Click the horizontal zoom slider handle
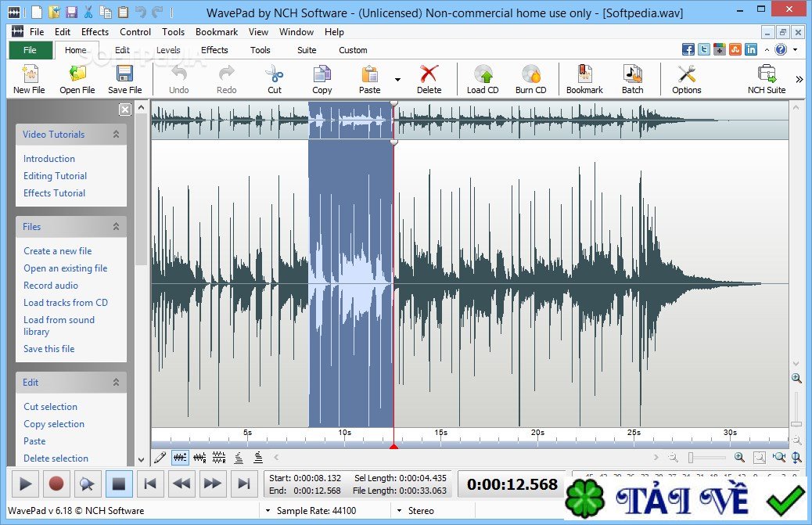 point(691,458)
